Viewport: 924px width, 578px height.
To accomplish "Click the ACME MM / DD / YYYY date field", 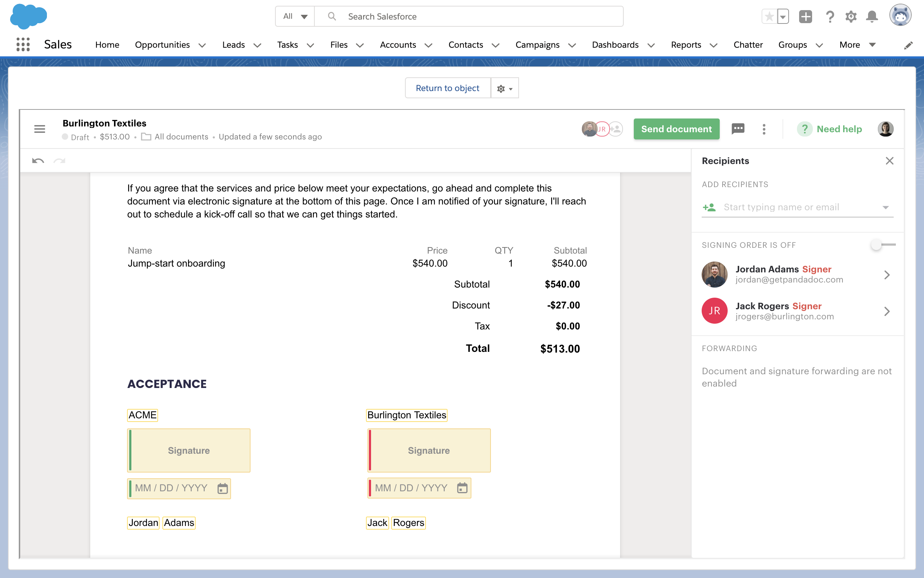I will pos(179,488).
